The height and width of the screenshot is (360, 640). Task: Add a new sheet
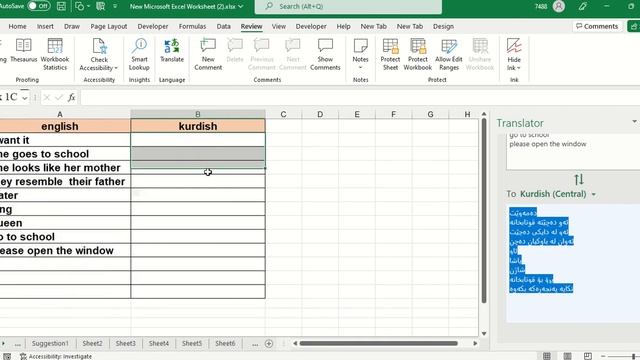[x=269, y=344]
